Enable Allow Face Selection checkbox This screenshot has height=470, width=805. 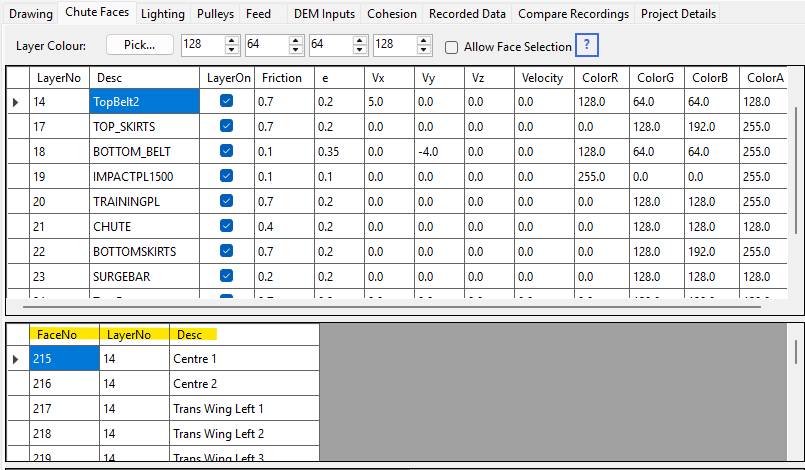tap(451, 47)
